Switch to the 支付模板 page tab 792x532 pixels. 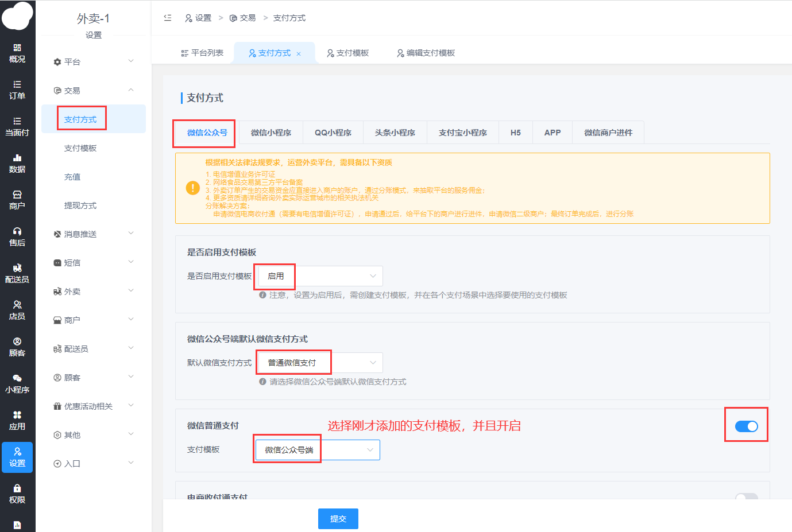point(347,53)
